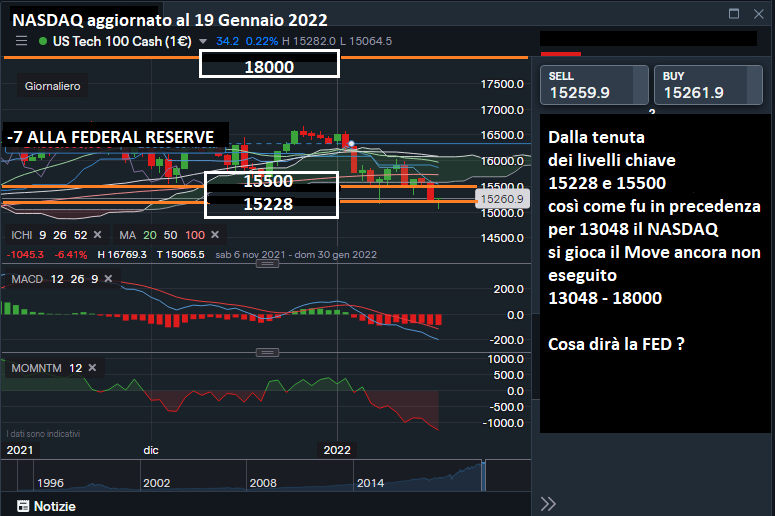Select 2002 on the history navigator timeline
Image resolution: width=775 pixels, height=516 pixels.
[x=157, y=483]
